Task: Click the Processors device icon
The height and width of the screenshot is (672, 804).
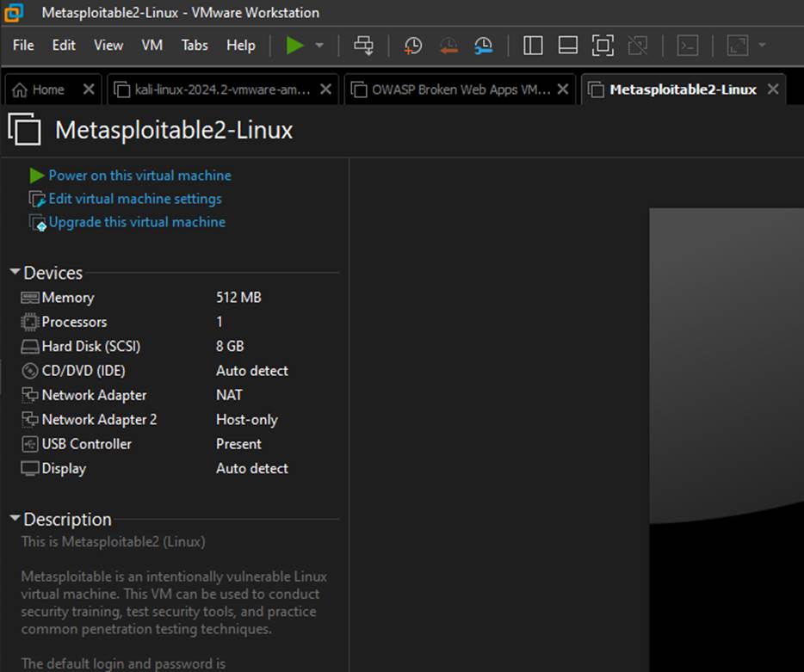Action: tap(30, 322)
